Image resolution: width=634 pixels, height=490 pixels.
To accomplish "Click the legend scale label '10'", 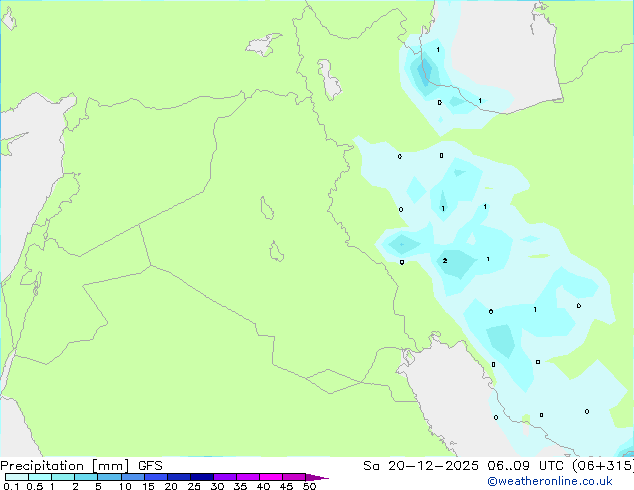I will (x=125, y=486).
